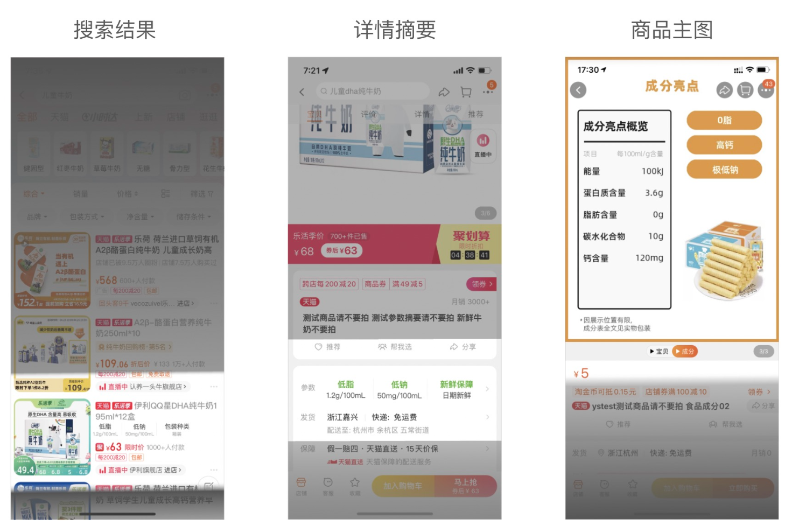This screenshot has width=792, height=532.
Task: Open 直播中 伊利旗舰店 进店 link
Action: tap(141, 470)
